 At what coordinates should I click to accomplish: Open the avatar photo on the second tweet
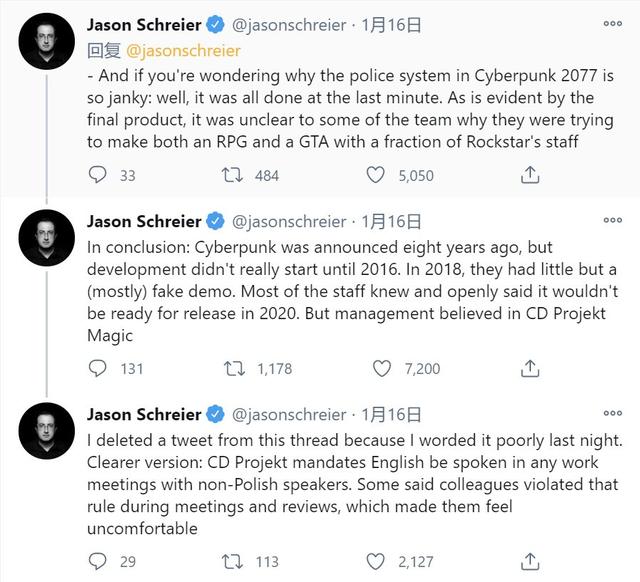(x=47, y=238)
